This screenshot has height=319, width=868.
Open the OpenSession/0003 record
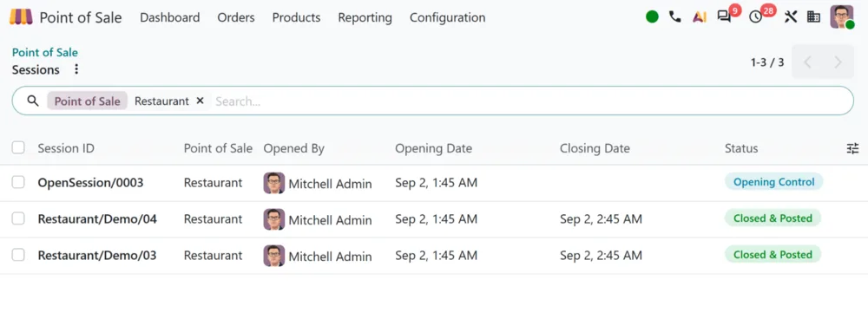click(90, 182)
